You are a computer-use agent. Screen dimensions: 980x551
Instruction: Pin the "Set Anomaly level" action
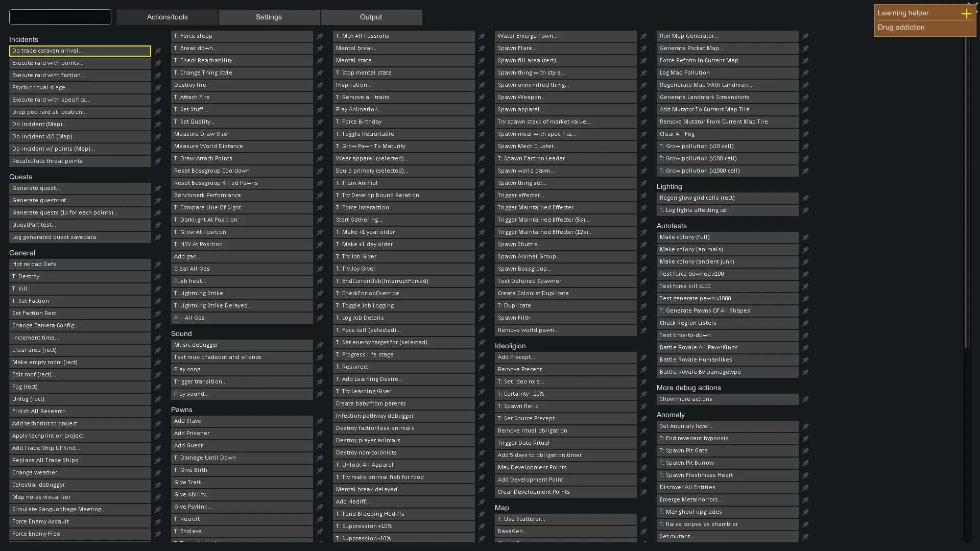(x=805, y=426)
